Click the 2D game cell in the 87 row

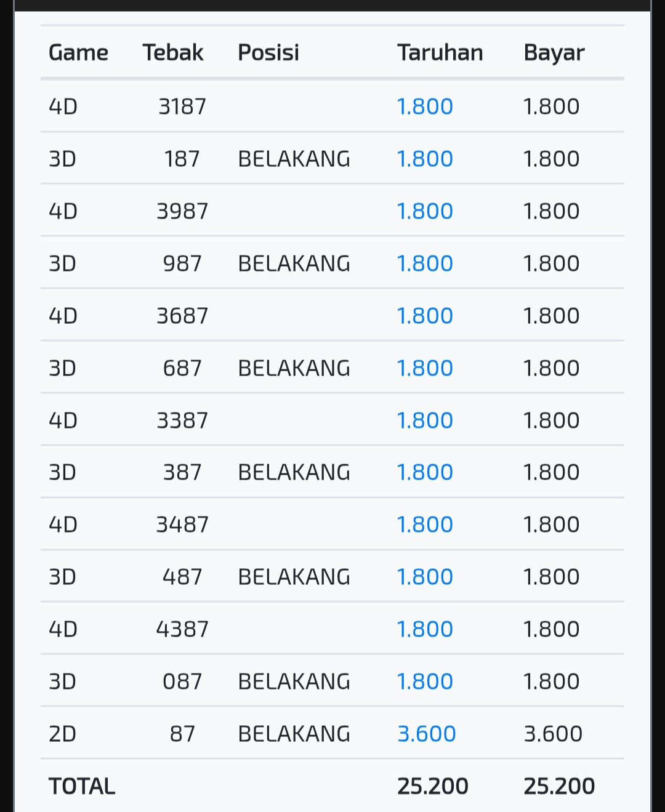pos(63,734)
